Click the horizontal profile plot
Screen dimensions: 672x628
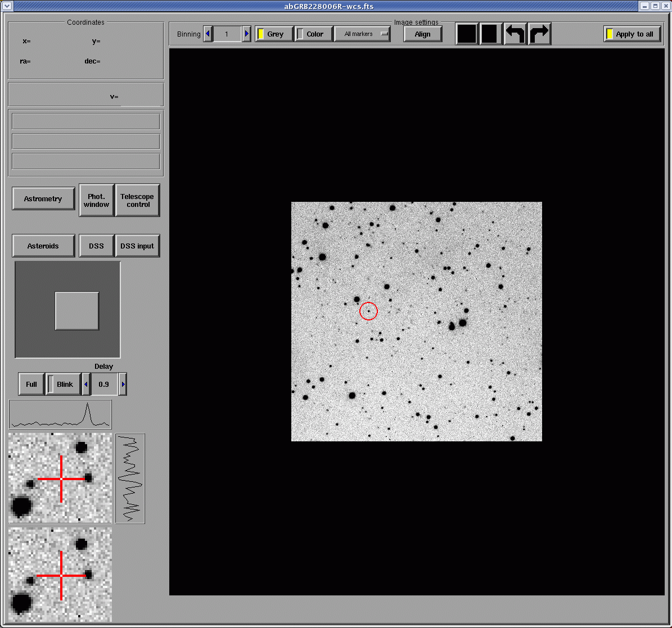click(60, 414)
